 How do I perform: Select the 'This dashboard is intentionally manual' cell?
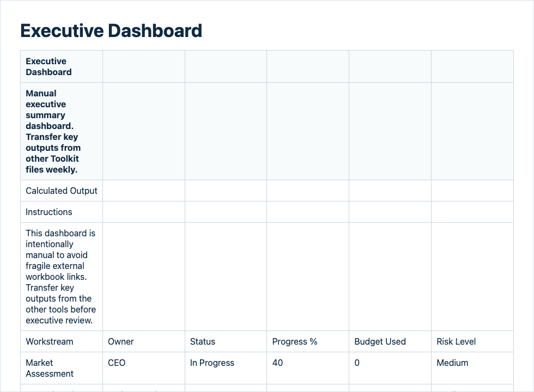click(x=62, y=277)
